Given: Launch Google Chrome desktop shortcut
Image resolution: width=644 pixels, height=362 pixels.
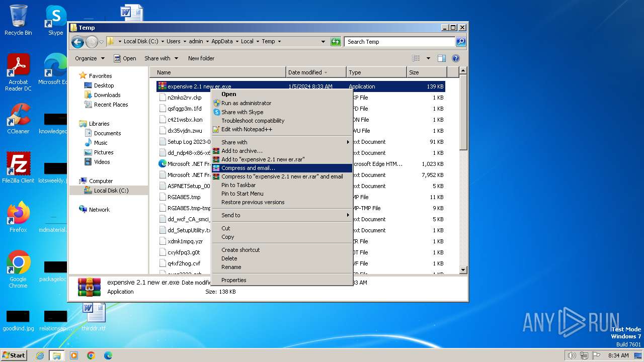Looking at the screenshot, I should tap(18, 269).
